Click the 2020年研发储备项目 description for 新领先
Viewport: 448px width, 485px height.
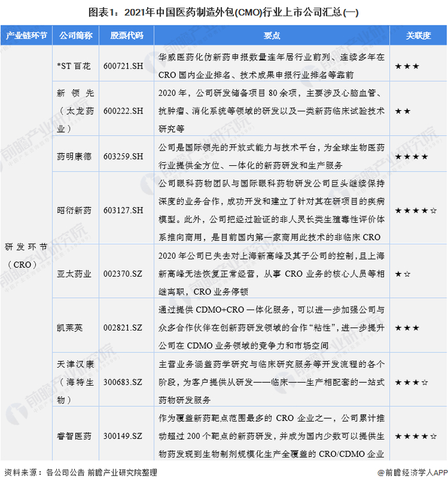click(271, 111)
